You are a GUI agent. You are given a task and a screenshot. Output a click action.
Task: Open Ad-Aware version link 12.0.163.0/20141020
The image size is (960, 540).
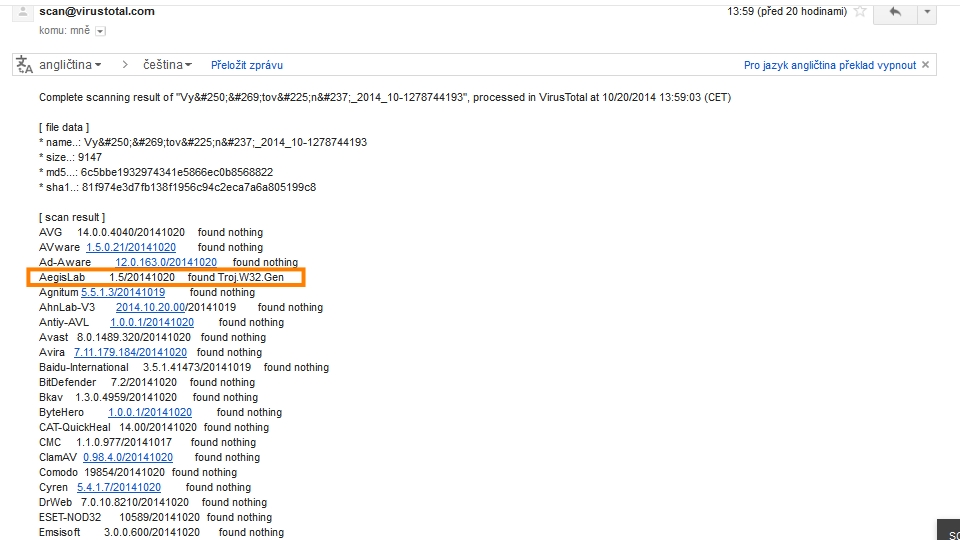coord(166,262)
